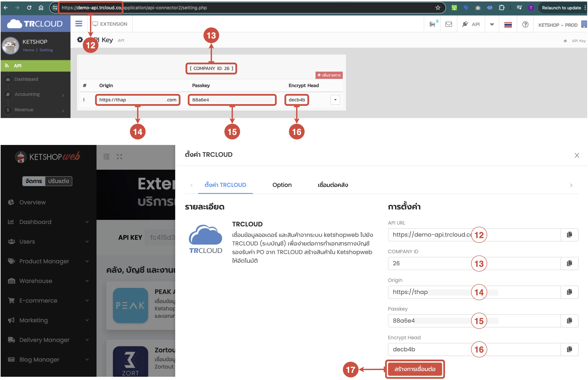Open the เชื่อมต่อคลัง tab
Image resolution: width=588 pixels, height=380 pixels.
pyautogui.click(x=333, y=185)
